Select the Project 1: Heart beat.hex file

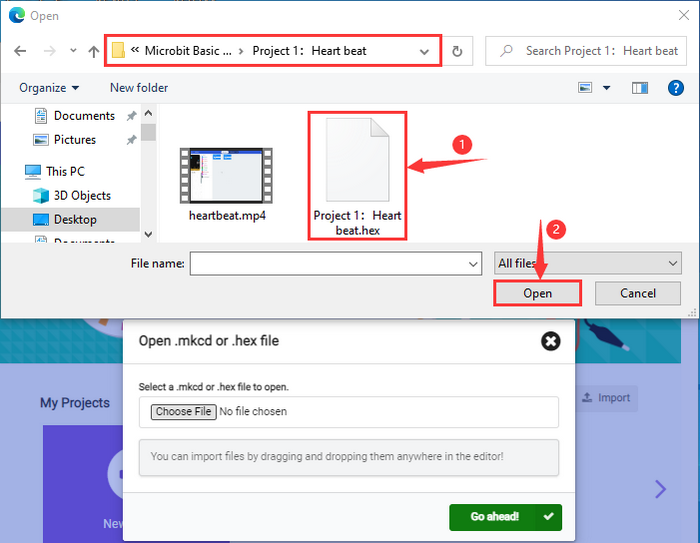pos(357,176)
